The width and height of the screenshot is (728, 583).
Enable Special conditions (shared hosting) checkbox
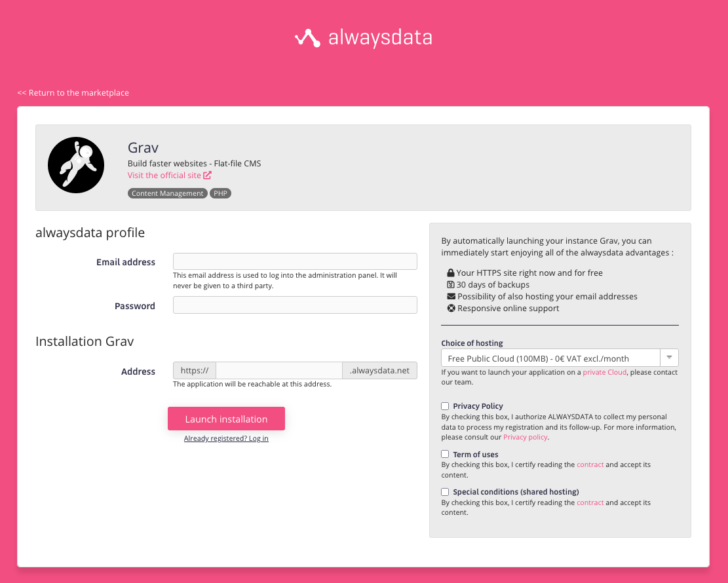pyautogui.click(x=446, y=492)
